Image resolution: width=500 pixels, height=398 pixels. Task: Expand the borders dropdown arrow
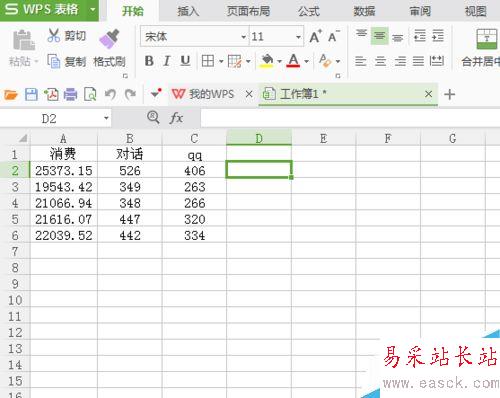[221, 61]
